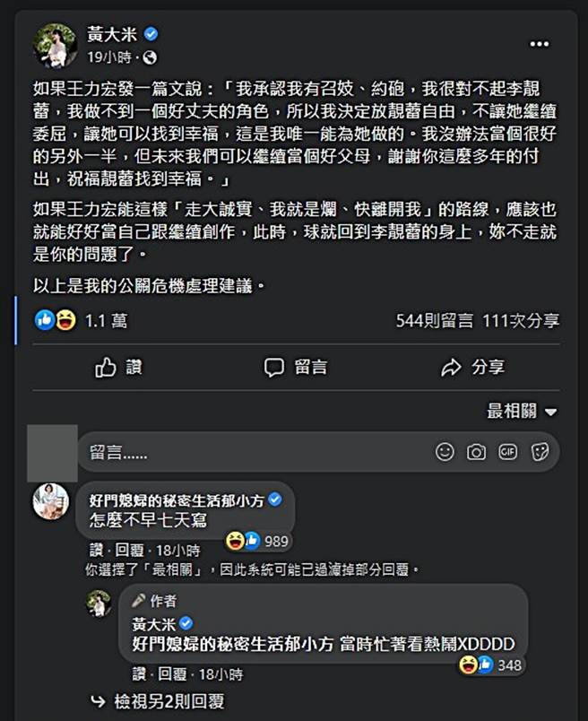Open the emoji picker in the comment box

tap(445, 453)
